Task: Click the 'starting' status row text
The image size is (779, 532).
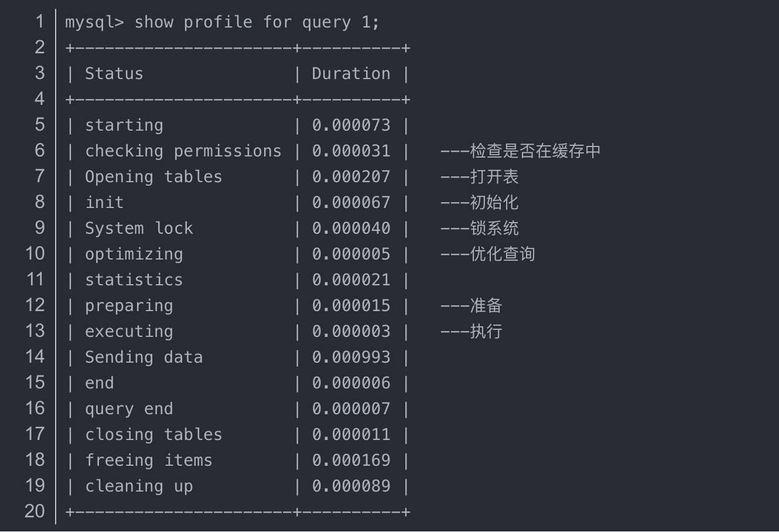Action: (x=124, y=125)
